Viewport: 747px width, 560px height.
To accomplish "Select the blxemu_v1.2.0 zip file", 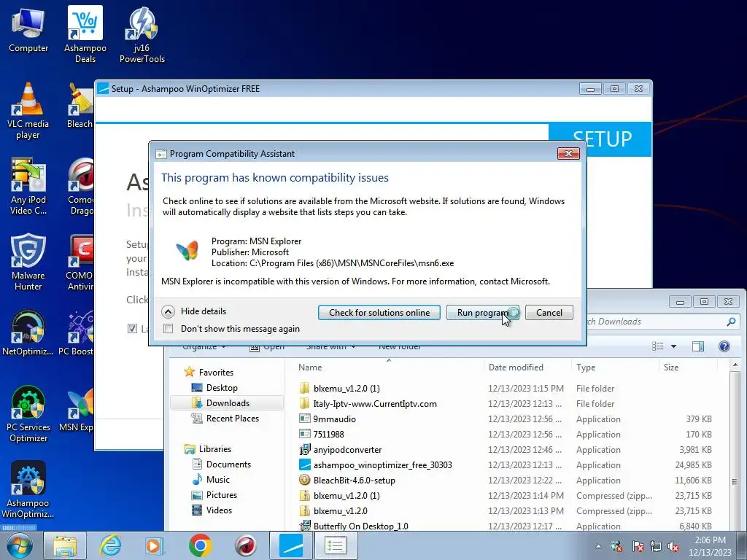I will [x=340, y=511].
